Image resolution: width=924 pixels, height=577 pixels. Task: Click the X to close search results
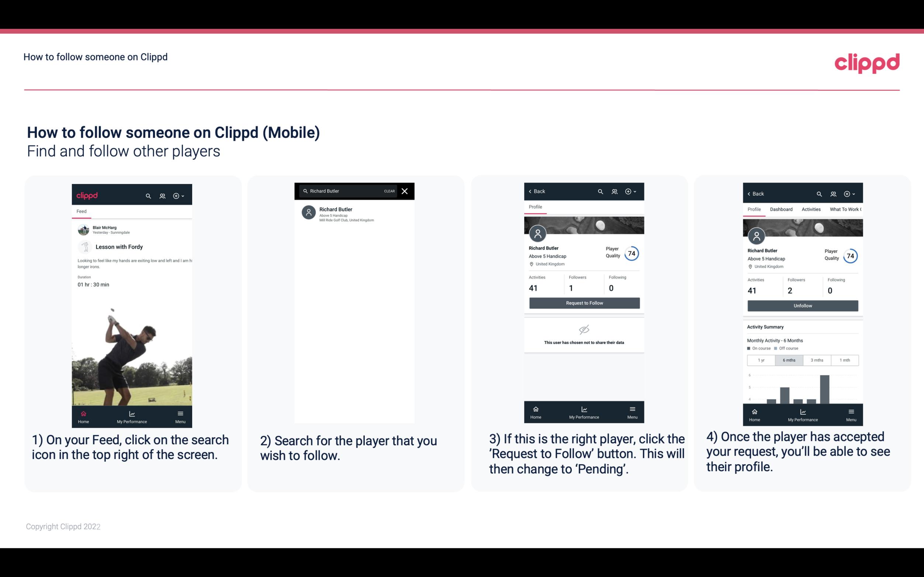(x=405, y=191)
